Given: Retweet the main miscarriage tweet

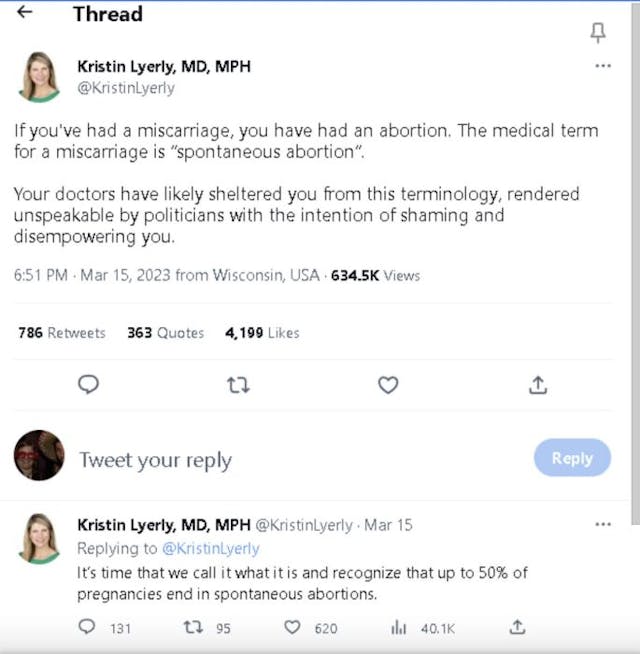Looking at the screenshot, I should pos(238,384).
